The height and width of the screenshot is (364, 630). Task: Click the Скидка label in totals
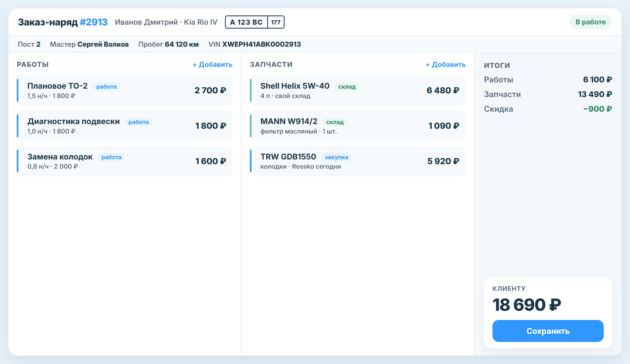(498, 109)
